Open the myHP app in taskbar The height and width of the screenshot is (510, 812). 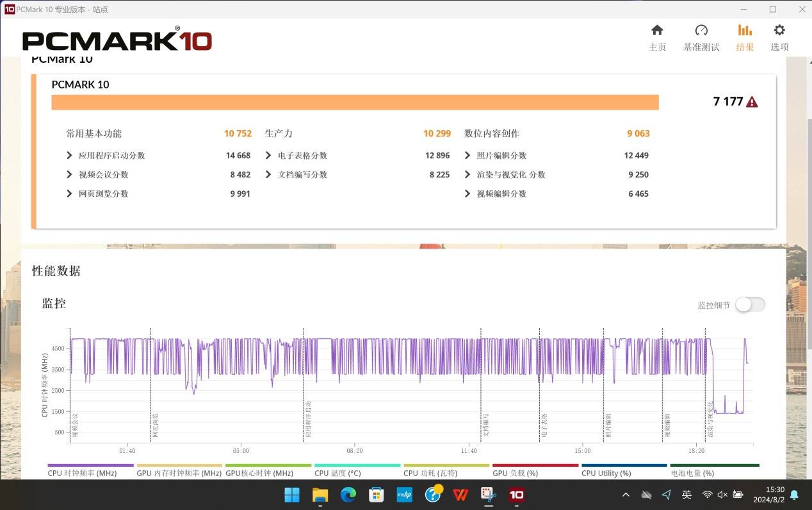tap(404, 495)
